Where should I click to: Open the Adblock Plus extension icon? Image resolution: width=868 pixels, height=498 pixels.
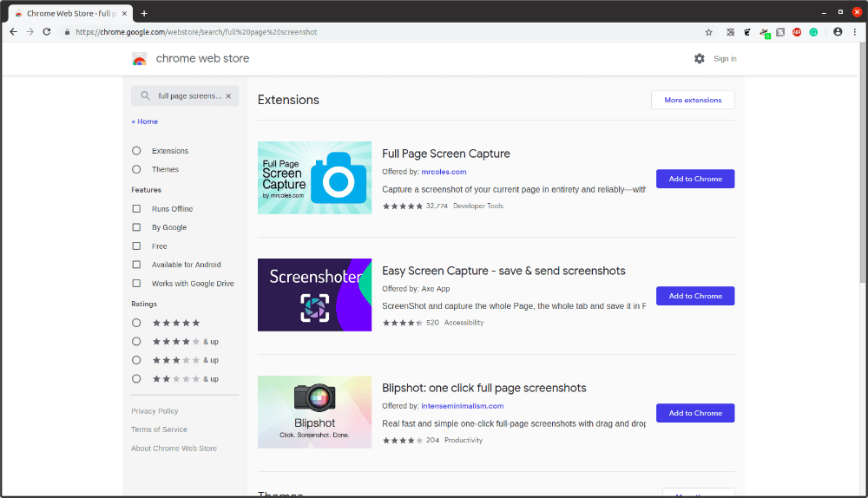[x=797, y=32]
